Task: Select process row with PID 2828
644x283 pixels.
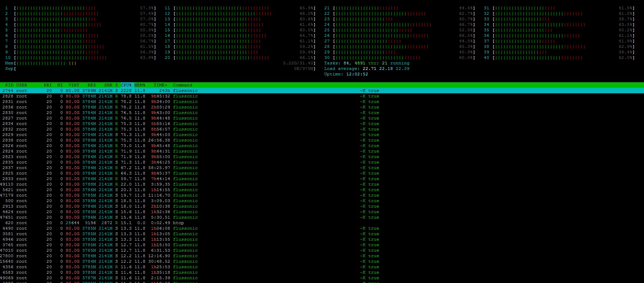Action: [322, 96]
